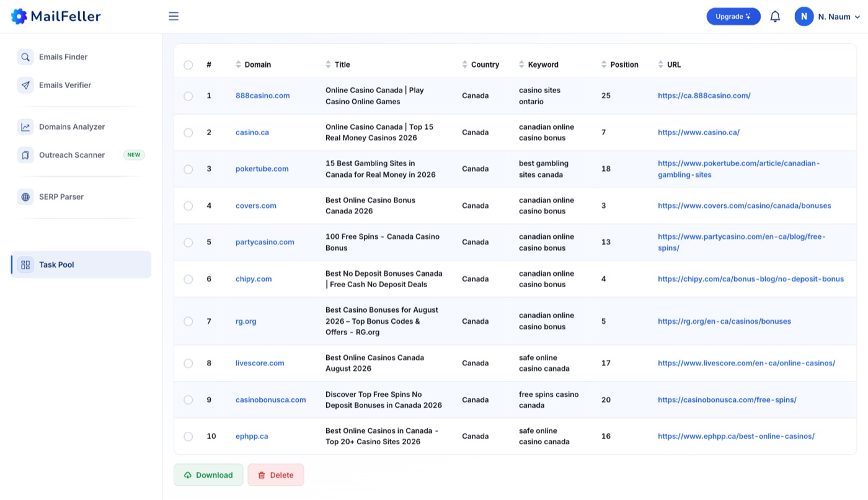The image size is (868, 500).
Task: Select the header select-all checkbox
Action: point(188,65)
